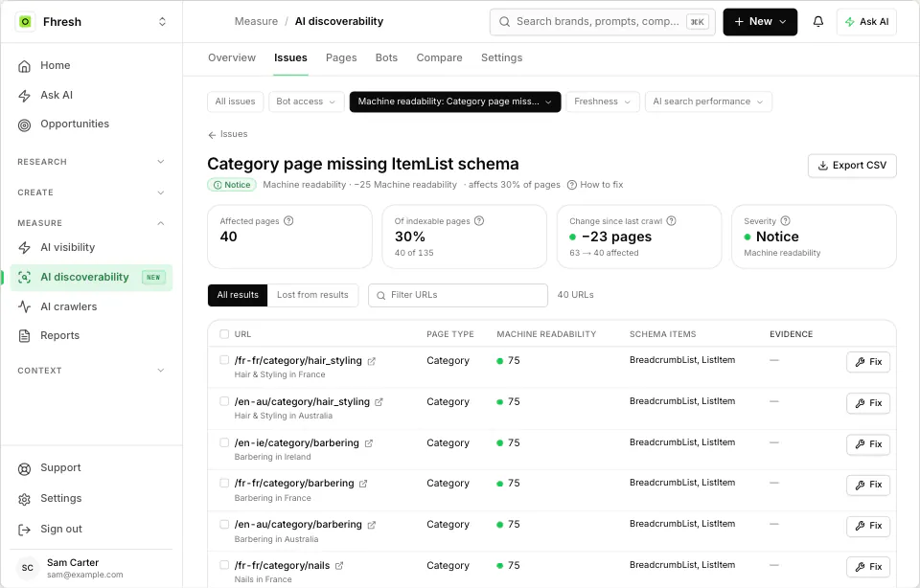Open notifications bell
920x588 pixels.
817,22
